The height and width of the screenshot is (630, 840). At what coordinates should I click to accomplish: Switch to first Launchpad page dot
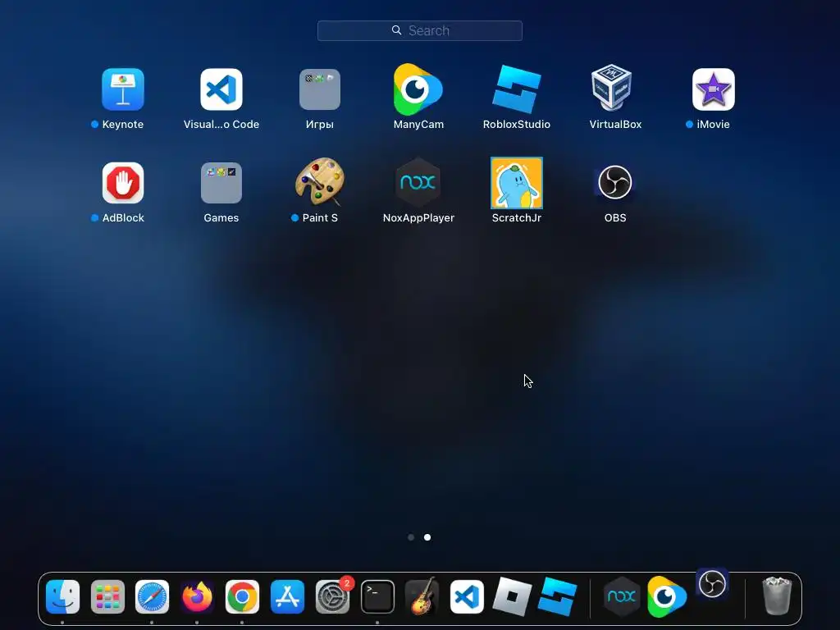(411, 537)
